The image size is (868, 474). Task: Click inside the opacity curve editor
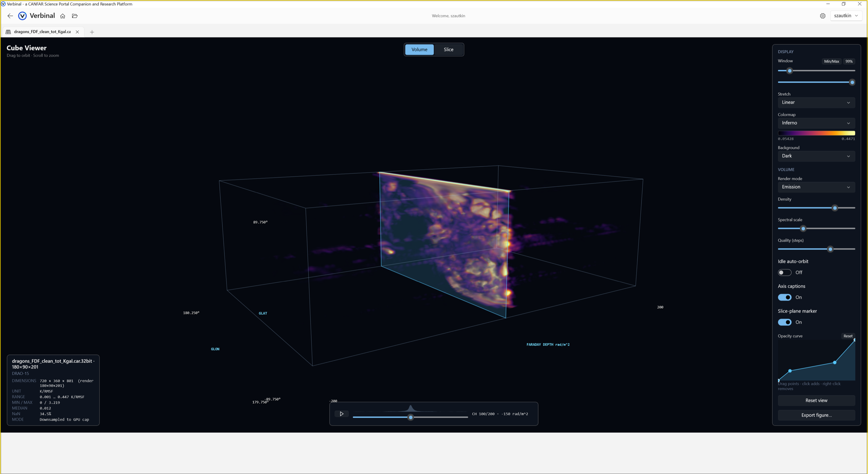tap(816, 360)
